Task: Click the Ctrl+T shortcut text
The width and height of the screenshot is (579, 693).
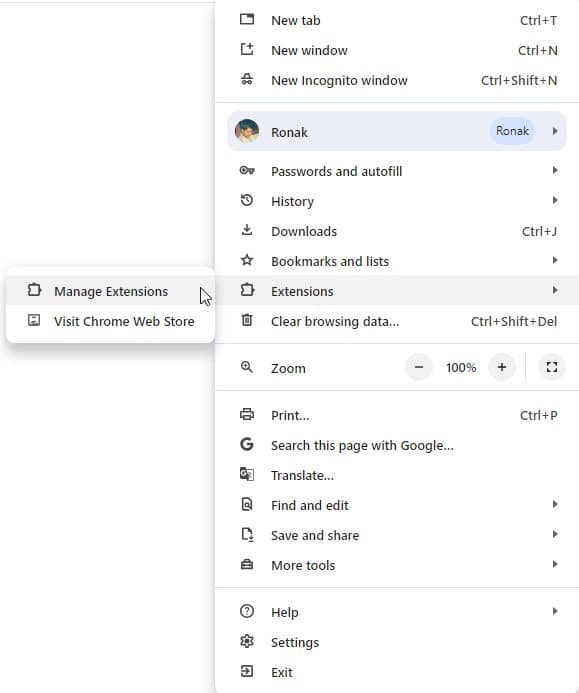Action: pos(538,20)
